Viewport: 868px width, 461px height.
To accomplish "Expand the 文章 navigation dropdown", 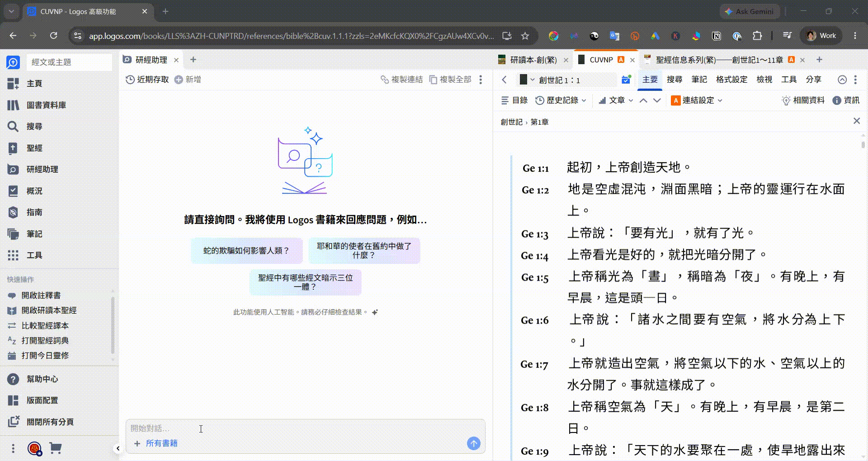I will click(616, 100).
